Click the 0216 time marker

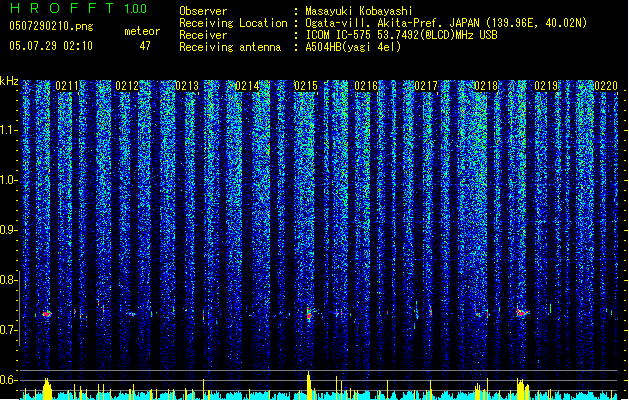point(366,86)
